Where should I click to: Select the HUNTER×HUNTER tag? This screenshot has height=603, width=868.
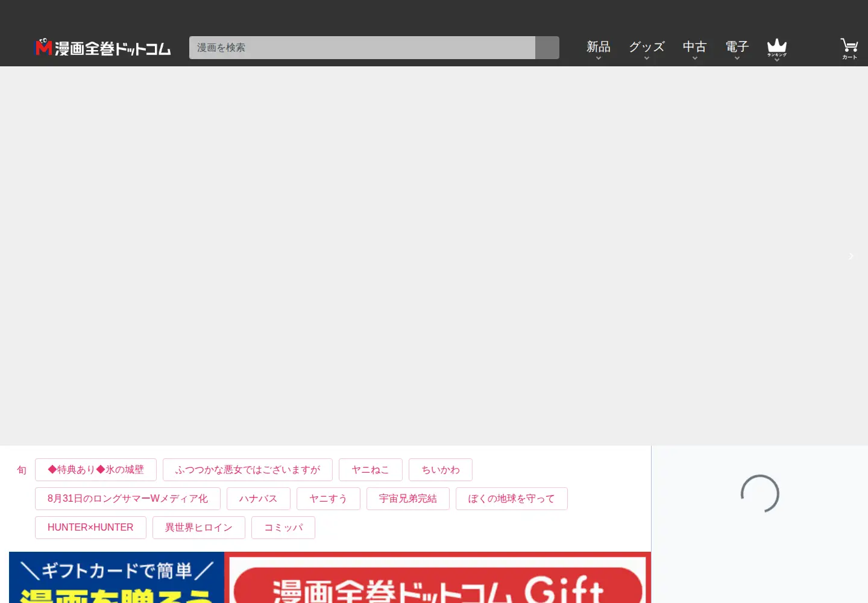click(90, 528)
